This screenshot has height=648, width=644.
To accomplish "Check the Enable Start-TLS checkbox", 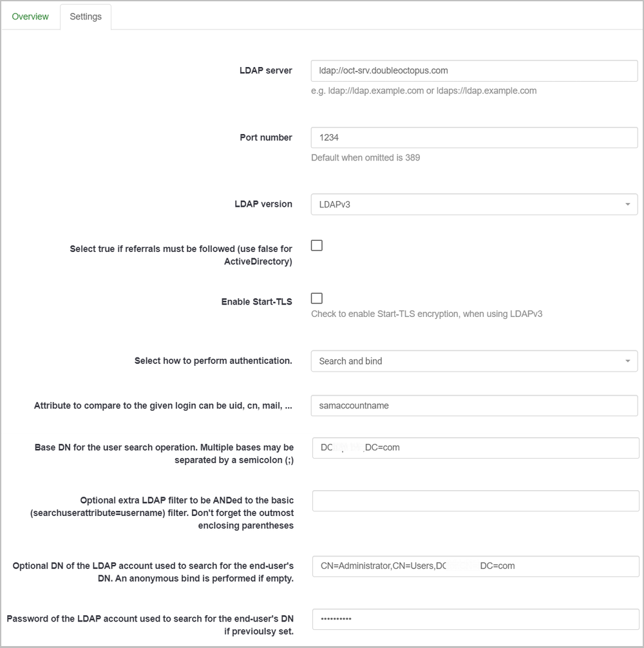I will pyautogui.click(x=317, y=298).
